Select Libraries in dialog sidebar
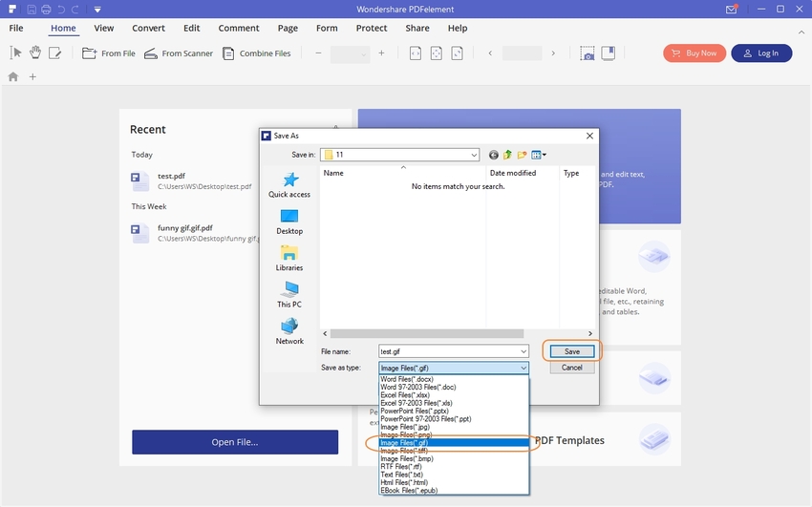 [289, 258]
